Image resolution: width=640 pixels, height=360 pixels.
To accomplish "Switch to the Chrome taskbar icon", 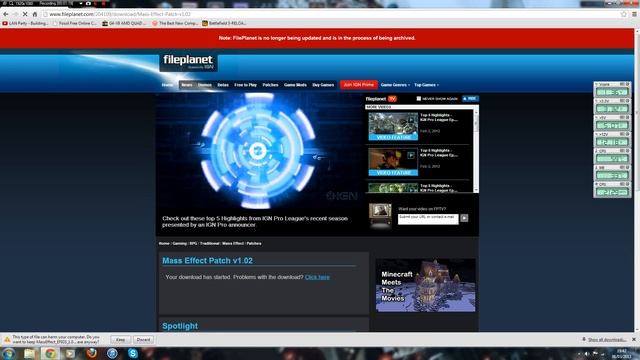I will (50, 353).
